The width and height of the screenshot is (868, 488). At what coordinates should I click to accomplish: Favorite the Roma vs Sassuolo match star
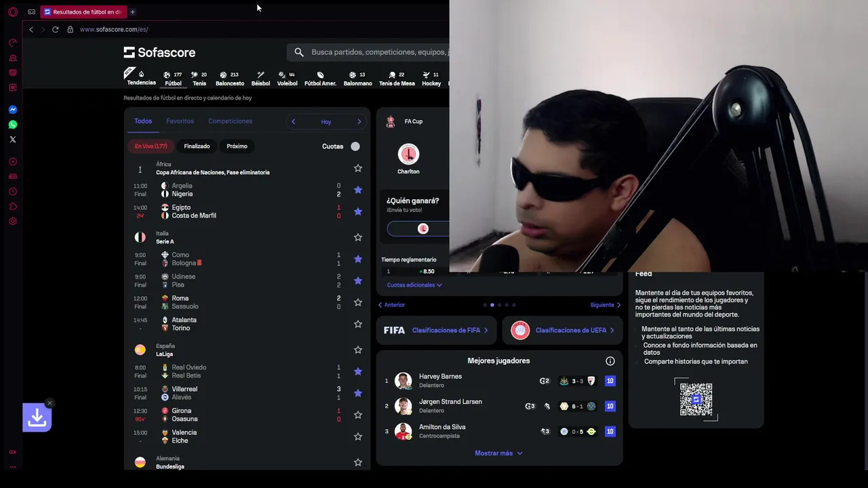[358, 302]
